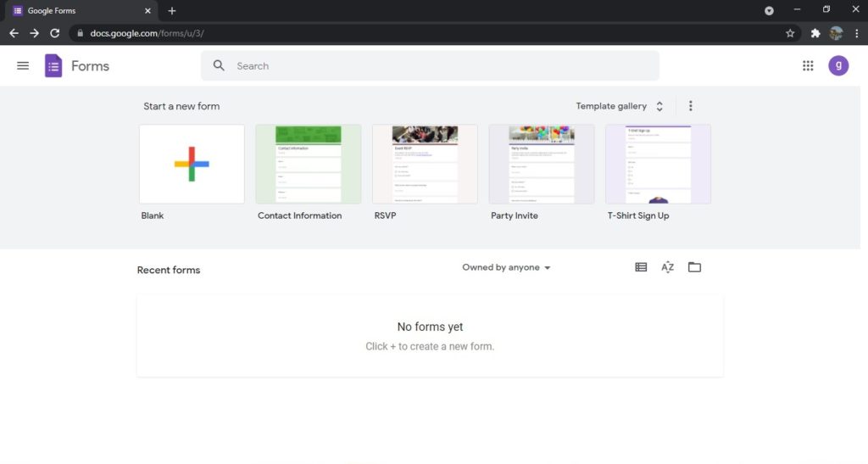The height and width of the screenshot is (464, 868).
Task: Select the Google Forms browser tab
Action: click(x=82, y=10)
